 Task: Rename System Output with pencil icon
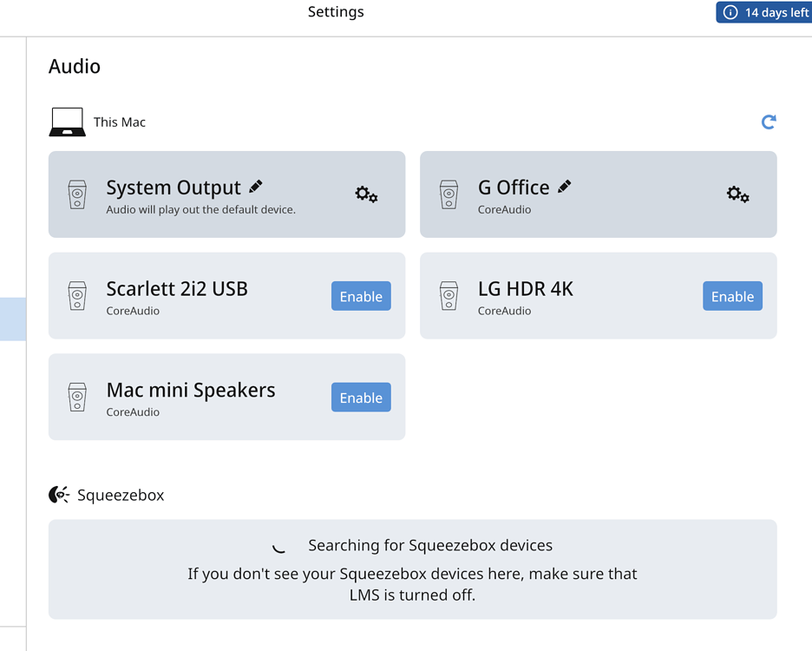(255, 187)
